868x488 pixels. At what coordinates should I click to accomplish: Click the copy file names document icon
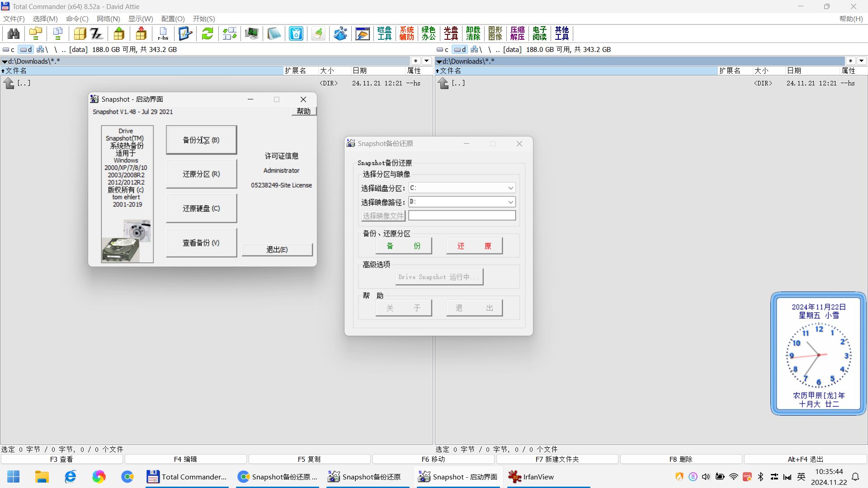58,33
